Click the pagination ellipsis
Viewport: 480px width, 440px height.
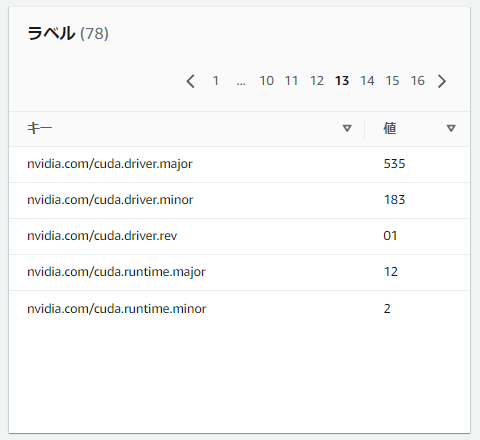[241, 83]
